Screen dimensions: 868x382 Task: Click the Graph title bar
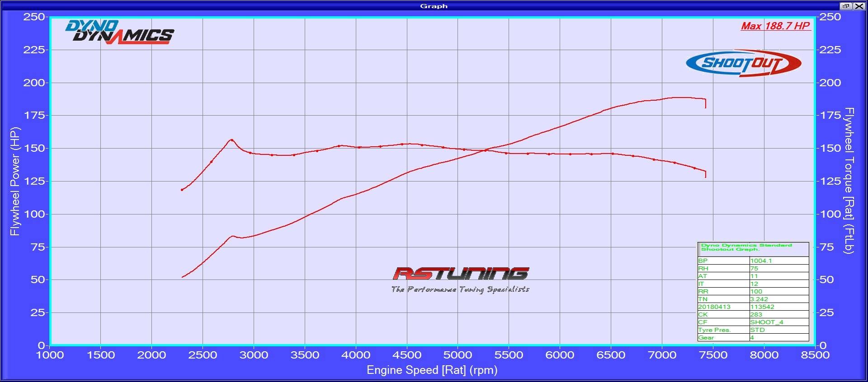pyautogui.click(x=433, y=6)
